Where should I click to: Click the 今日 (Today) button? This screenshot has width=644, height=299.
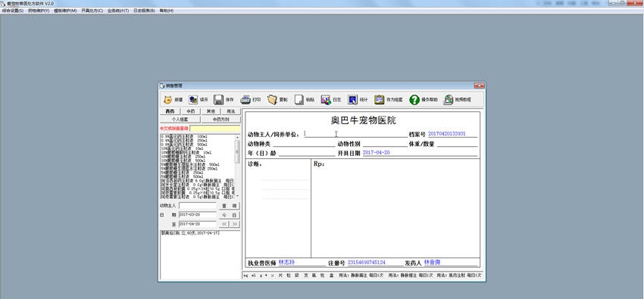pyautogui.click(x=229, y=215)
